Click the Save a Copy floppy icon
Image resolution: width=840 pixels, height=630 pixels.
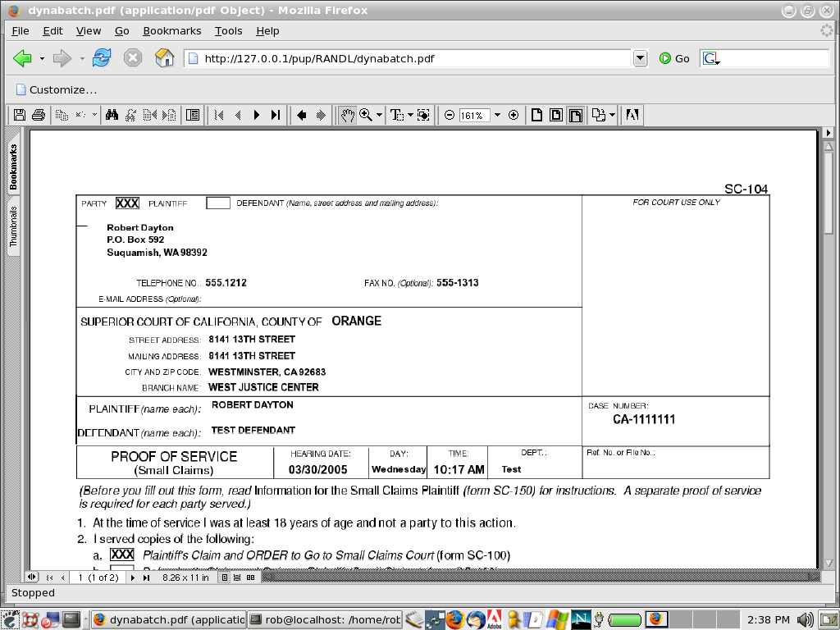click(x=20, y=116)
